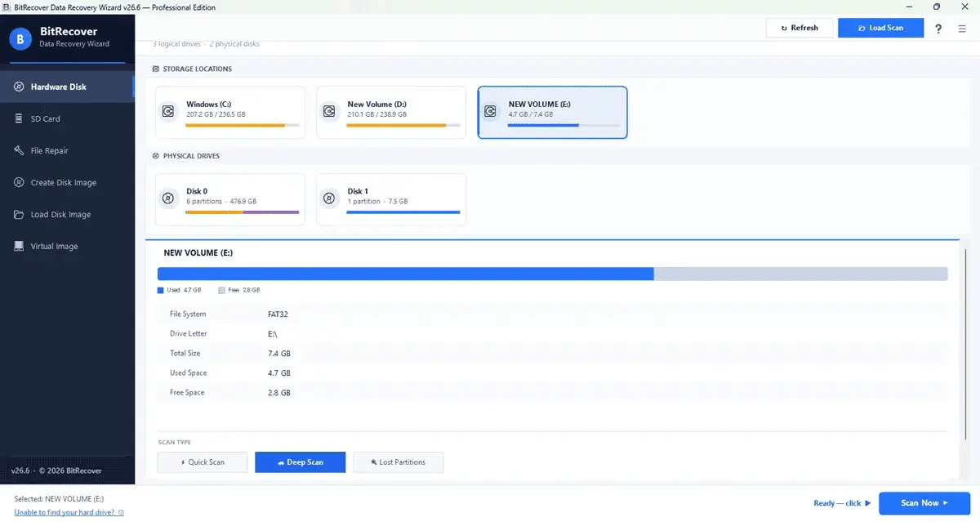Click the NEW VOLUME (E:) drive icon
This screenshot has height=522, width=980.
pyautogui.click(x=490, y=111)
